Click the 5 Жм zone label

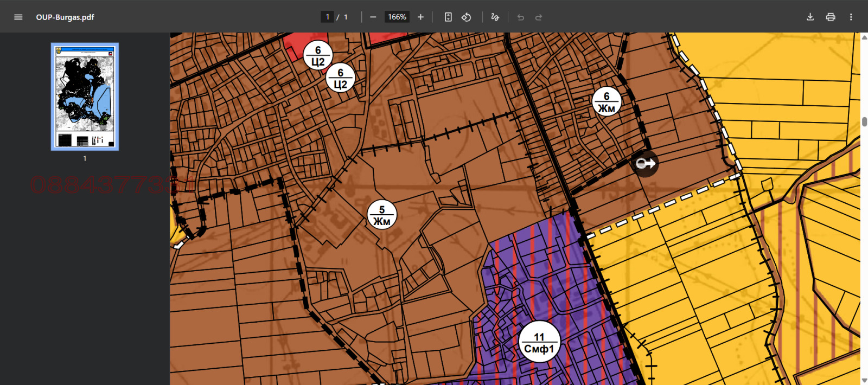382,215
